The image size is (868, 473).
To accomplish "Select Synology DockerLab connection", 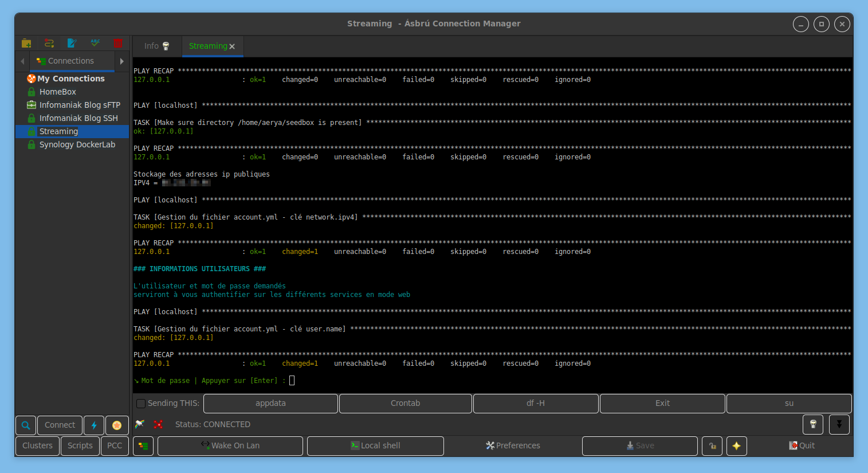I will pos(77,144).
